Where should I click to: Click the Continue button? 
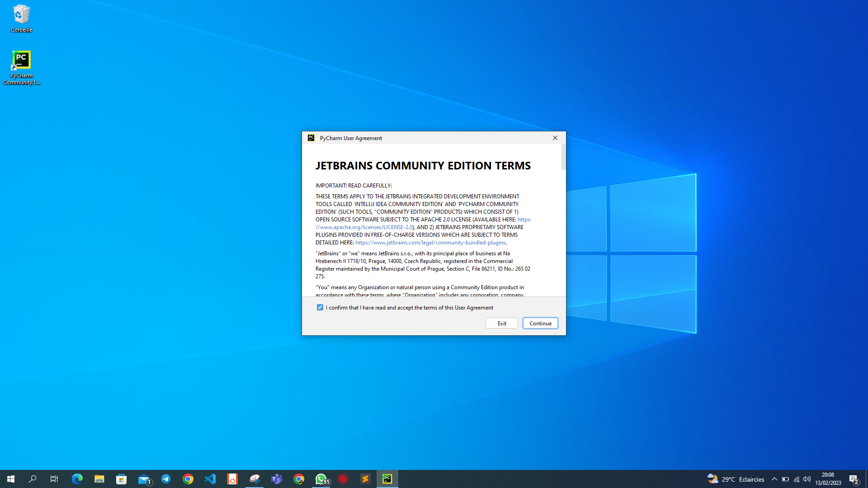[x=540, y=323]
